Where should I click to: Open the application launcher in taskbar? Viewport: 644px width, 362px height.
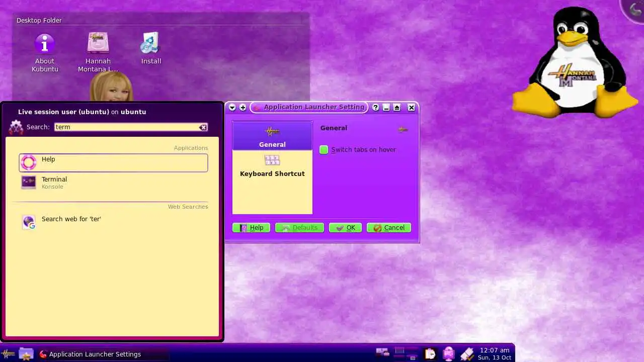8,354
